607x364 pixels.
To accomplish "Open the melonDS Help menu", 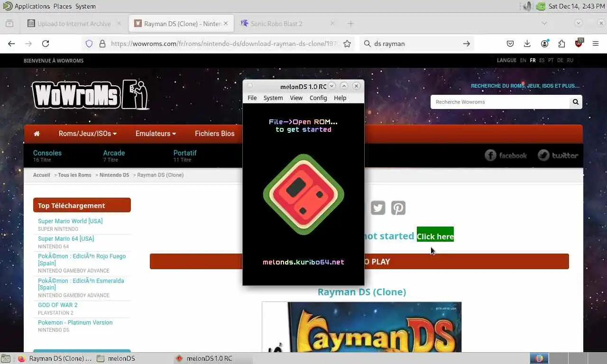I will (x=340, y=98).
